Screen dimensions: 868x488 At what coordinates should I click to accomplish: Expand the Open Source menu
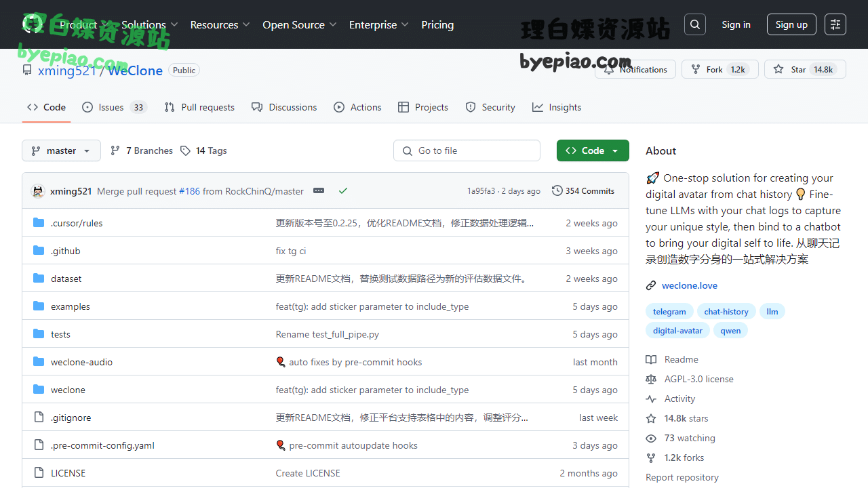click(x=299, y=24)
